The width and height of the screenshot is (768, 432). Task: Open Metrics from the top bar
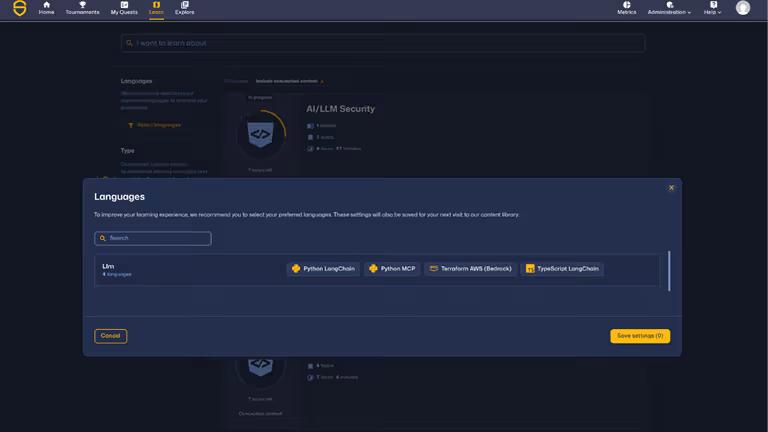626,8
